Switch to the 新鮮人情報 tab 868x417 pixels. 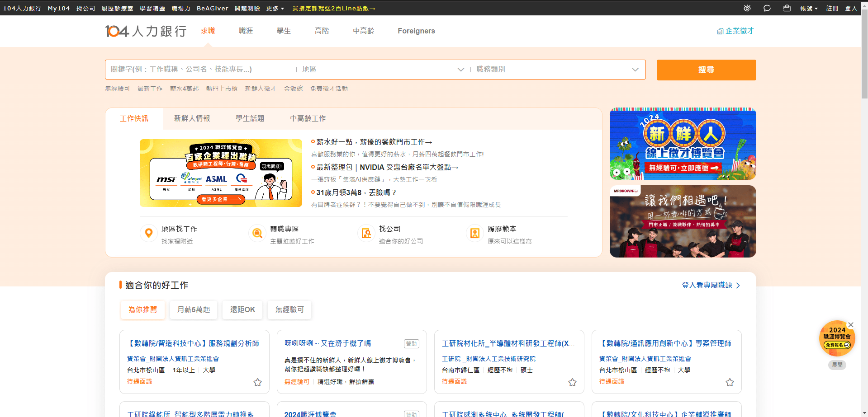192,118
